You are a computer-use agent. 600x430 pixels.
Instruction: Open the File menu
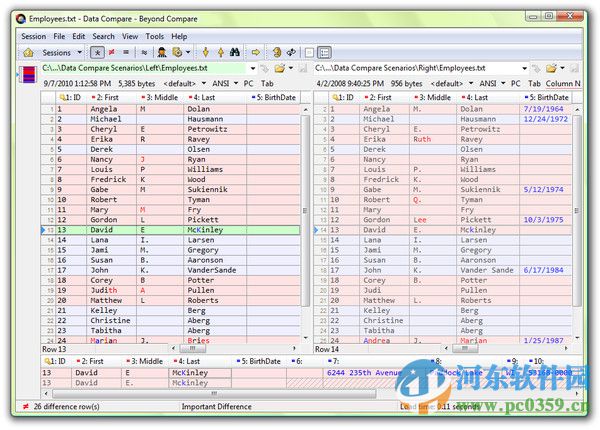pos(59,36)
